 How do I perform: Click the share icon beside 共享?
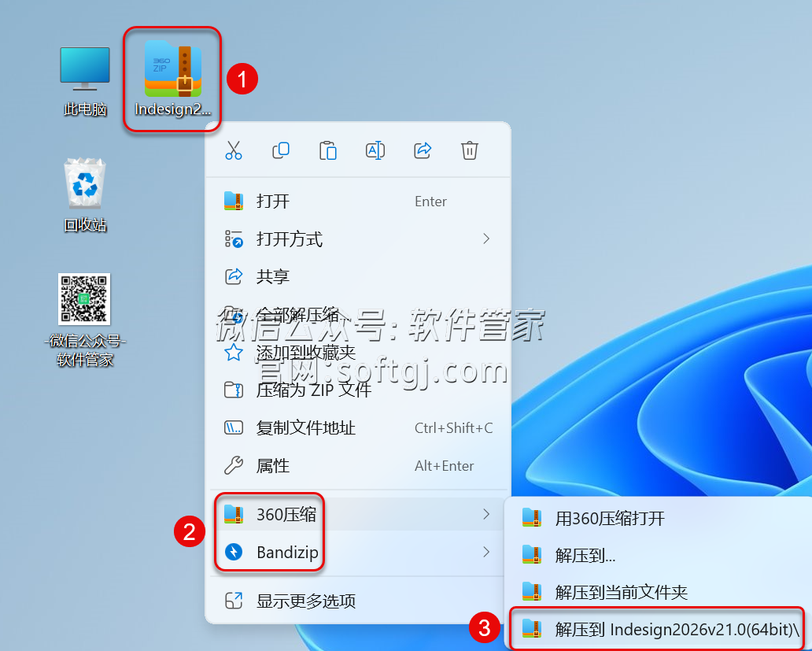(x=234, y=276)
